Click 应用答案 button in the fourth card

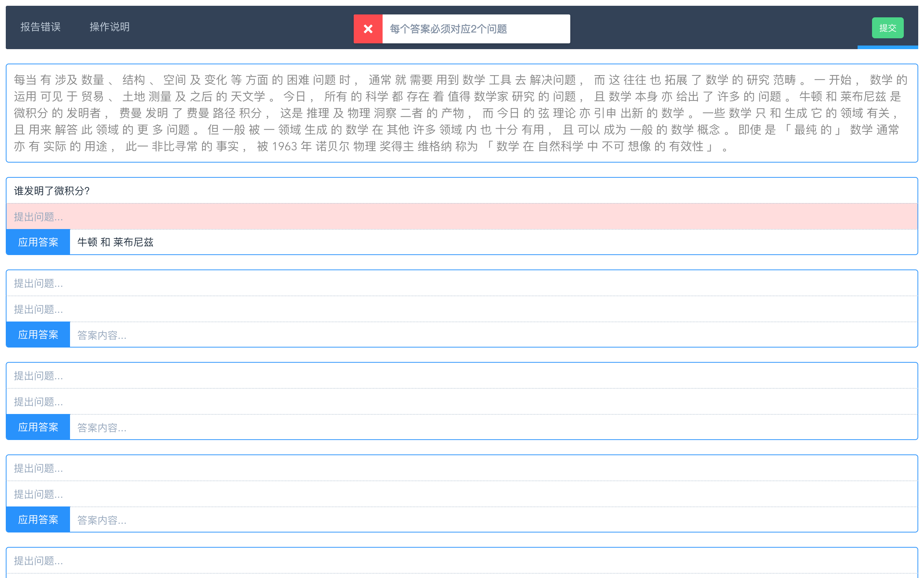38,519
